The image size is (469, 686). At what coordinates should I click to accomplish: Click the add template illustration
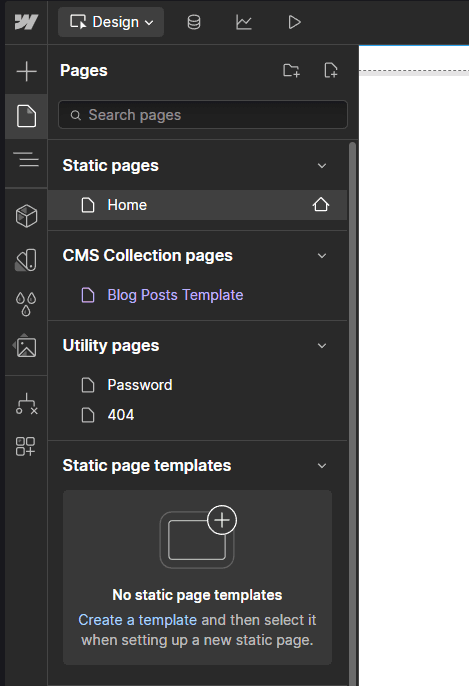[x=198, y=537]
